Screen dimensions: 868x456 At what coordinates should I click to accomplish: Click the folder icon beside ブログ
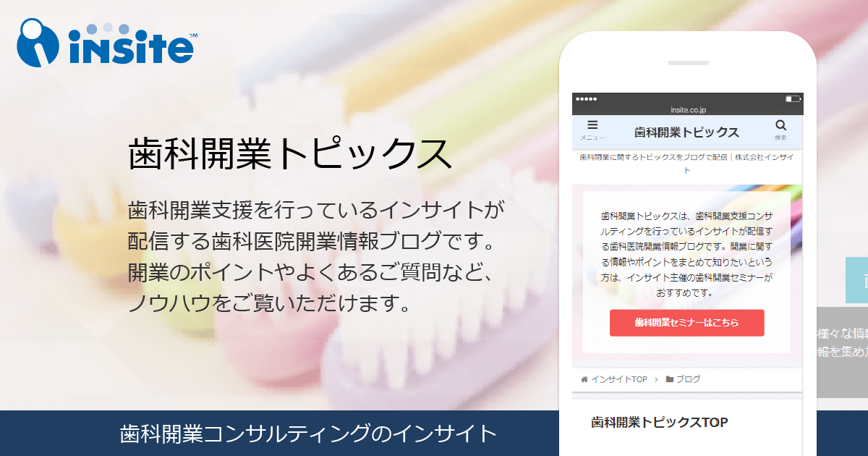670,379
